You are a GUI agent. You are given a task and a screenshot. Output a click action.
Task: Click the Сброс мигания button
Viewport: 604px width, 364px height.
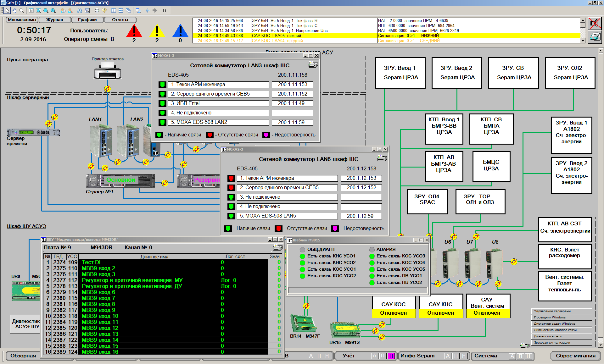click(x=575, y=356)
